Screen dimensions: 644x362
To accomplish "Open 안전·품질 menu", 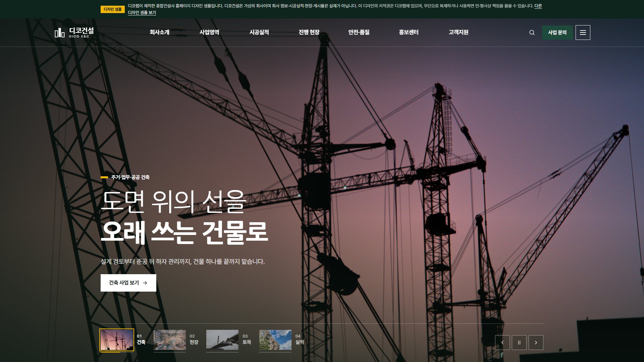I will pos(359,32).
